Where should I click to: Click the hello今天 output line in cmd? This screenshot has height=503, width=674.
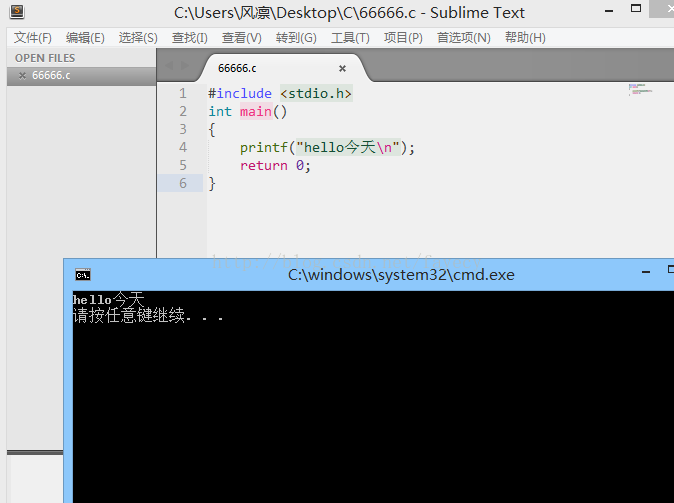click(108, 299)
